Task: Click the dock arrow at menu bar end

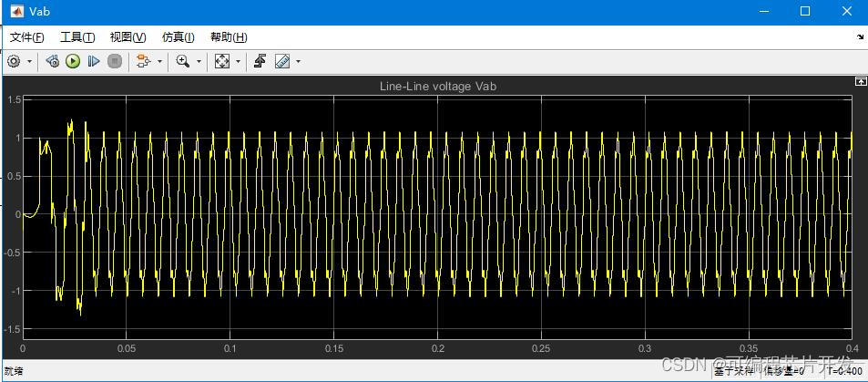Action: [860, 37]
